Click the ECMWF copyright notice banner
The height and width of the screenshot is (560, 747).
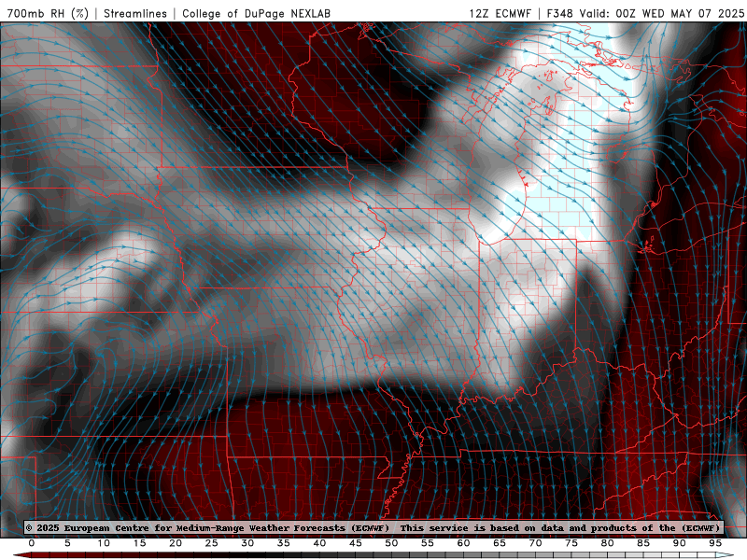coord(373,527)
